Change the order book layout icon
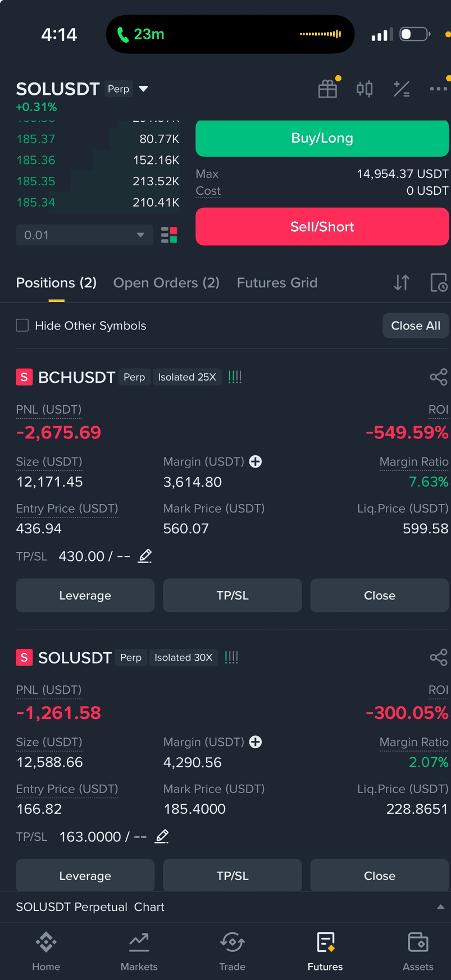Image resolution: width=451 pixels, height=980 pixels. click(169, 235)
